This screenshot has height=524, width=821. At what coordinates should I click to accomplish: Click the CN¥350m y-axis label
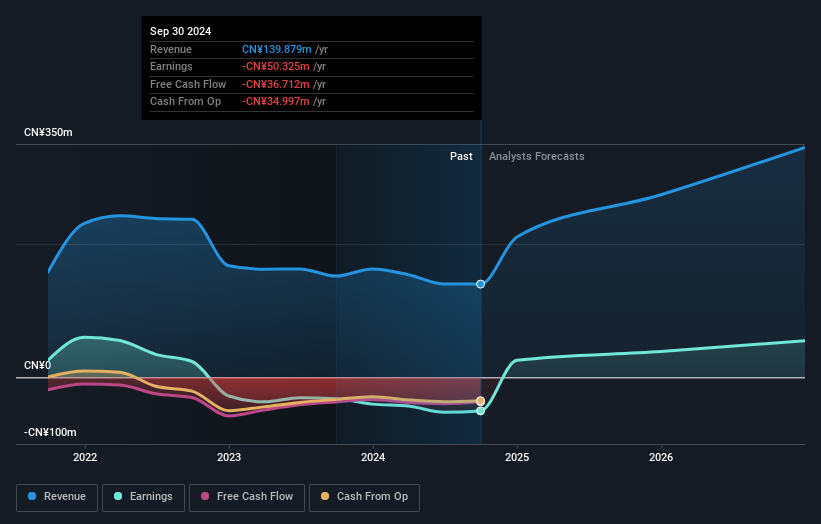48,132
